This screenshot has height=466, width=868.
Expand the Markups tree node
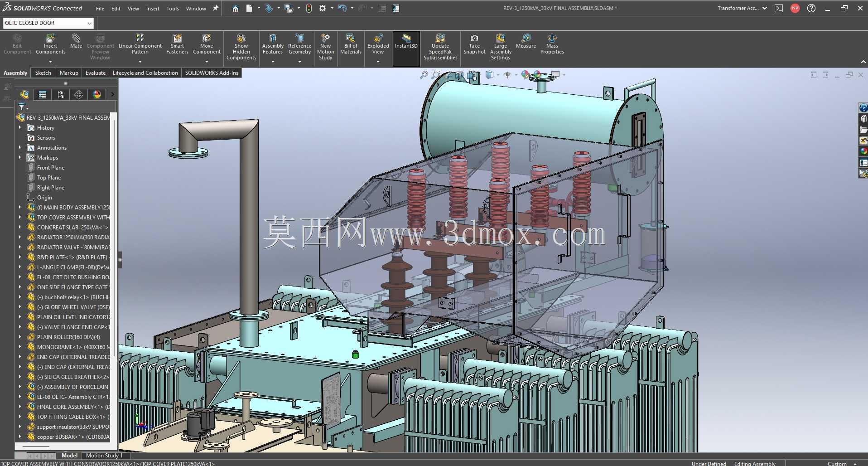20,158
